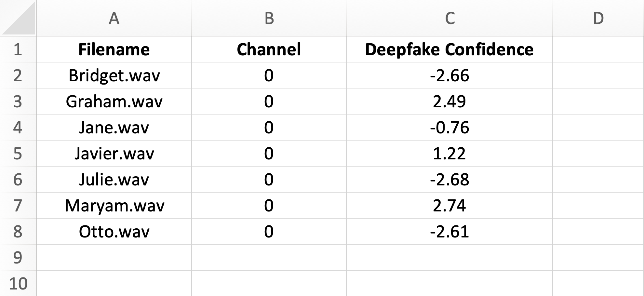
Task: Select column C header
Action: point(449,18)
